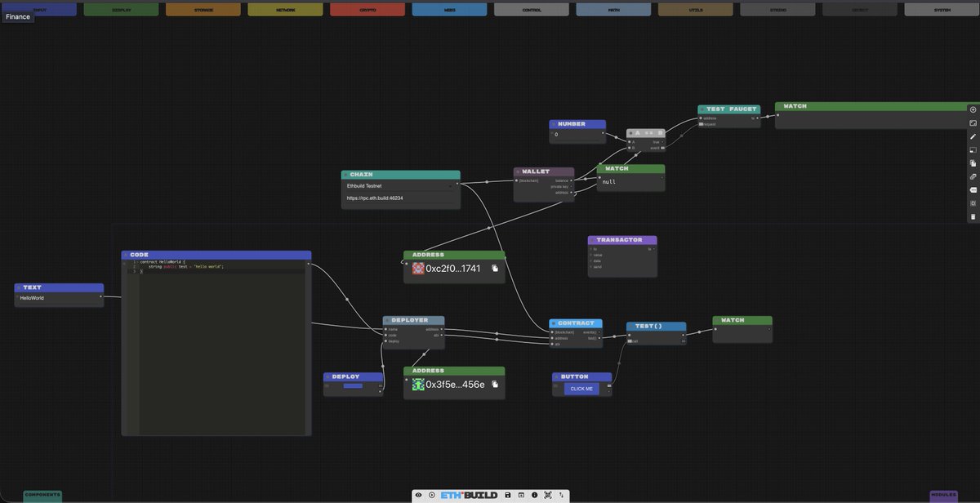
Task: Copy the 0xc2f0...1741 address
Action: pos(495,268)
